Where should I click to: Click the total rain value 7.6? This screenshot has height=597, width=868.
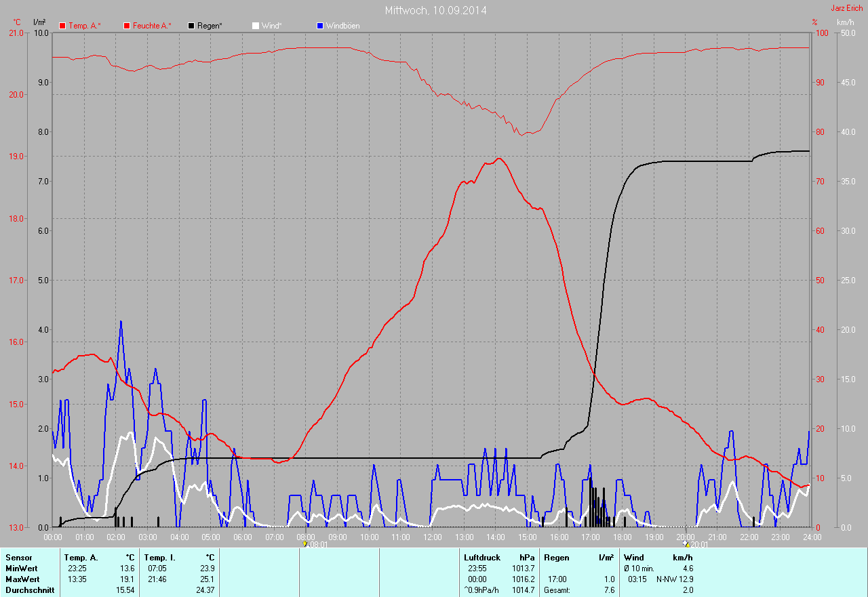(609, 590)
